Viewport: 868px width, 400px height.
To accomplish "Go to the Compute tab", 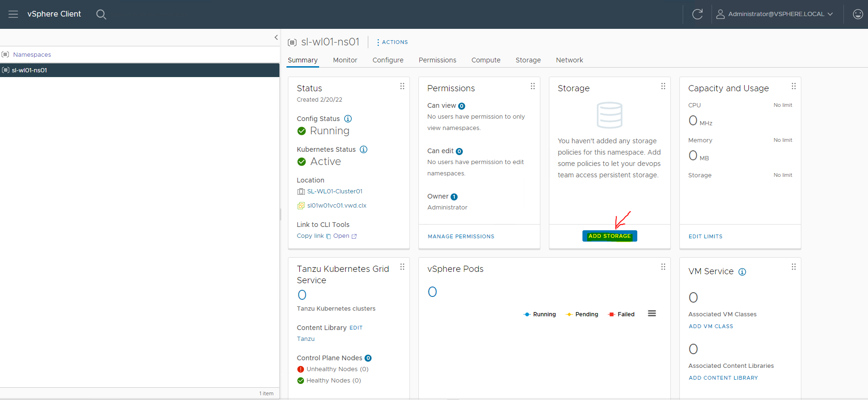I will pyautogui.click(x=486, y=60).
